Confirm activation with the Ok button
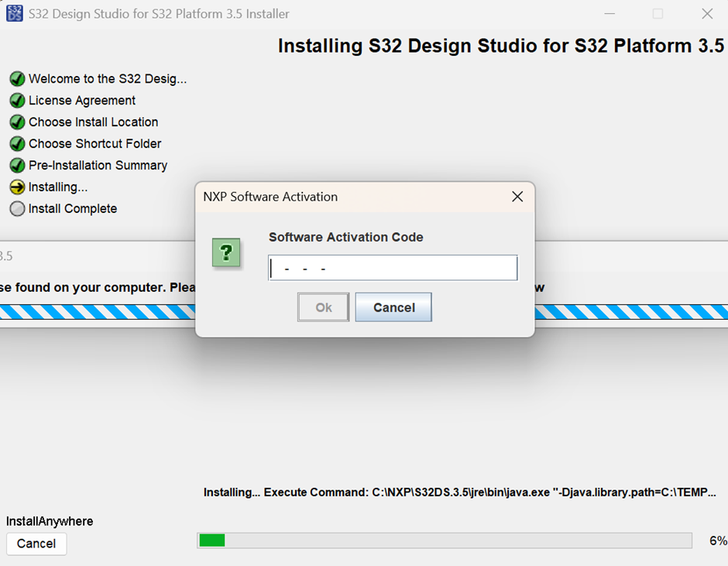Viewport: 728px width, 566px height. click(x=324, y=307)
